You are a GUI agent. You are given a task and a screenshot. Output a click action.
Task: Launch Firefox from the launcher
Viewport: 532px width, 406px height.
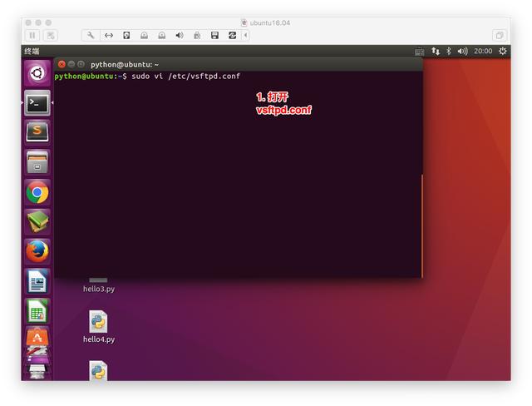pos(37,251)
